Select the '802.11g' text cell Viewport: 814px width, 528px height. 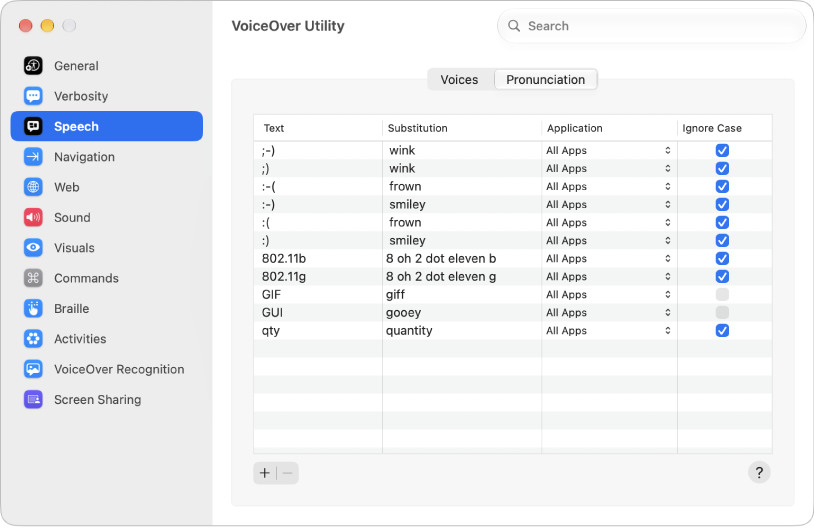(318, 276)
